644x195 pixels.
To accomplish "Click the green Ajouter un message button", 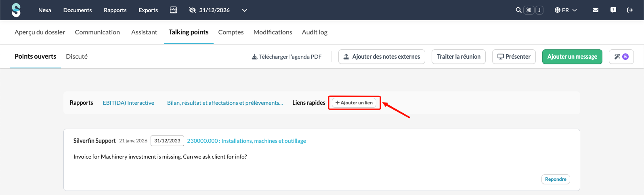I will (x=572, y=57).
